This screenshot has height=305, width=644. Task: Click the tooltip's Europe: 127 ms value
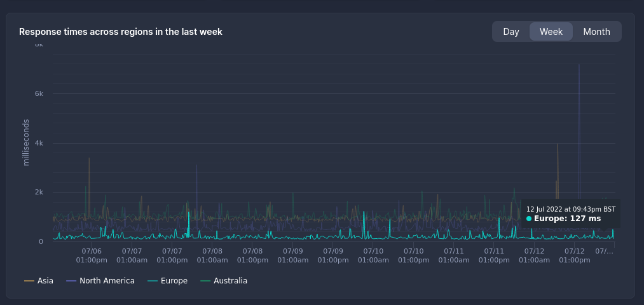click(567, 219)
